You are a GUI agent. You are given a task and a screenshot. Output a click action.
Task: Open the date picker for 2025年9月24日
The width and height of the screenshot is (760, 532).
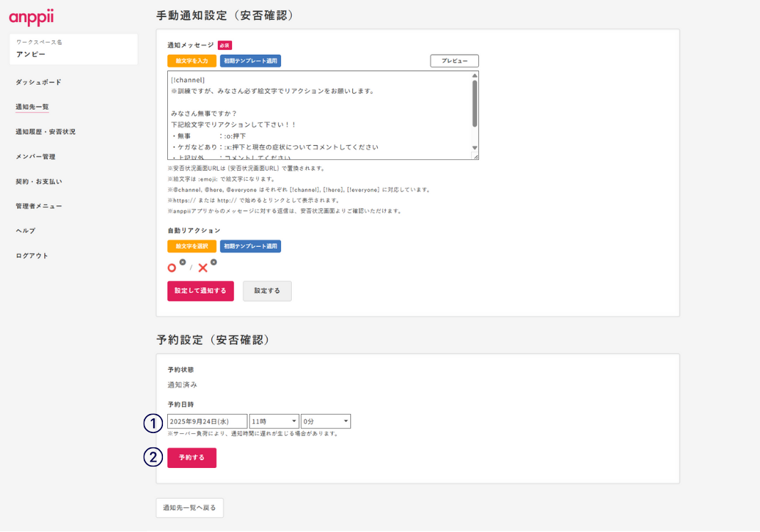tap(207, 422)
